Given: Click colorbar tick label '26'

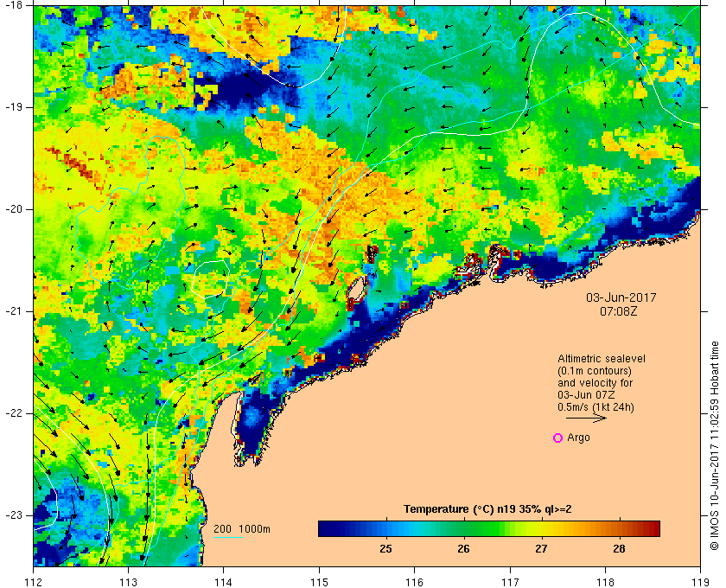Looking at the screenshot, I should click(463, 549).
